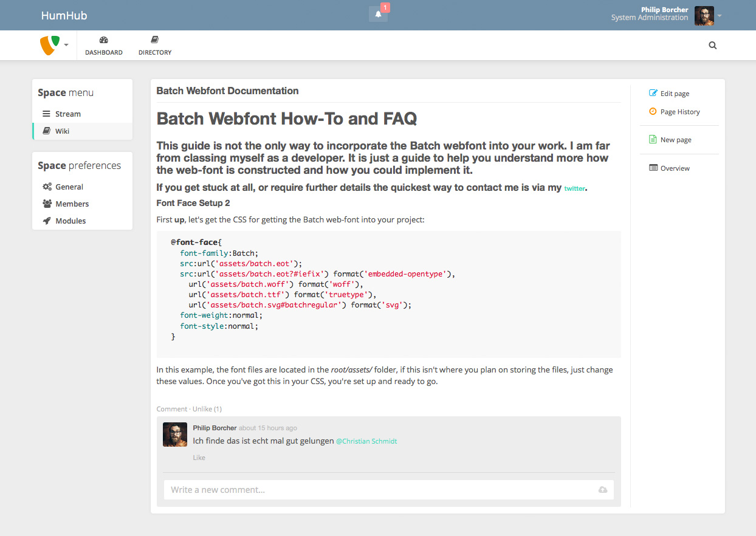Click the profile picture in the top bar
Screen dimensions: 756x536
click(x=704, y=16)
